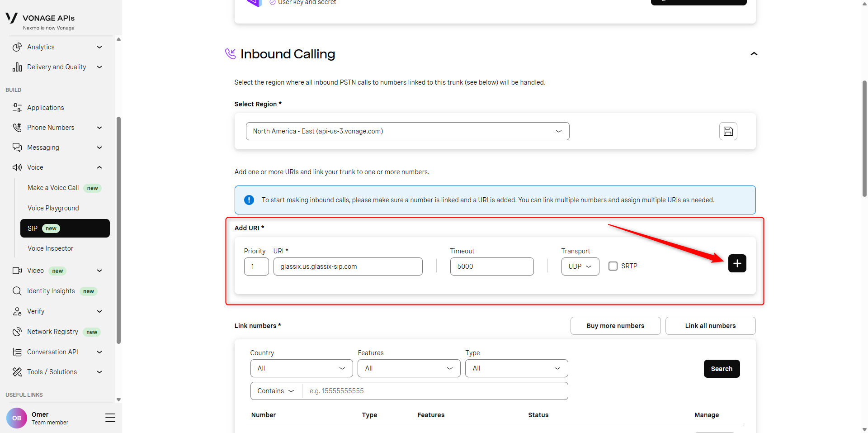The image size is (868, 433).
Task: Click the Phone Numbers handset icon
Action: tap(17, 128)
